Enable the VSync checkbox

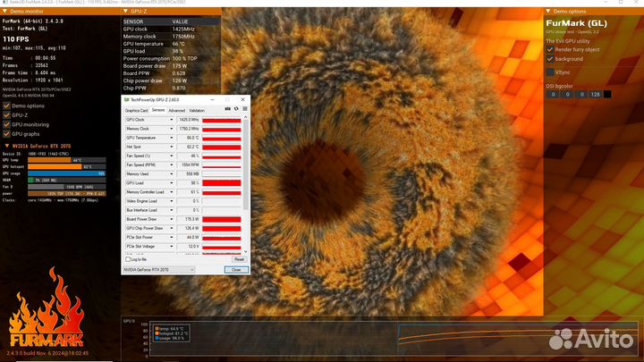[x=550, y=72]
